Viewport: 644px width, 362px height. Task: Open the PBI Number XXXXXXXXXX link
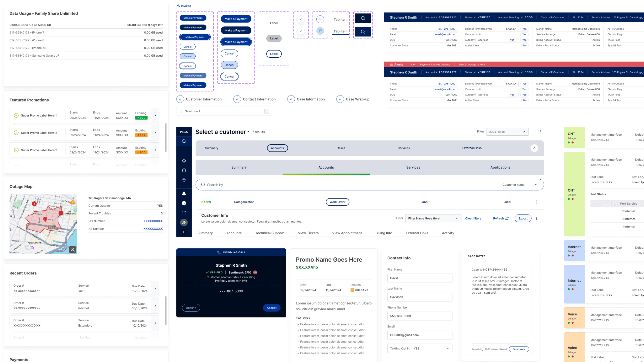click(x=153, y=221)
